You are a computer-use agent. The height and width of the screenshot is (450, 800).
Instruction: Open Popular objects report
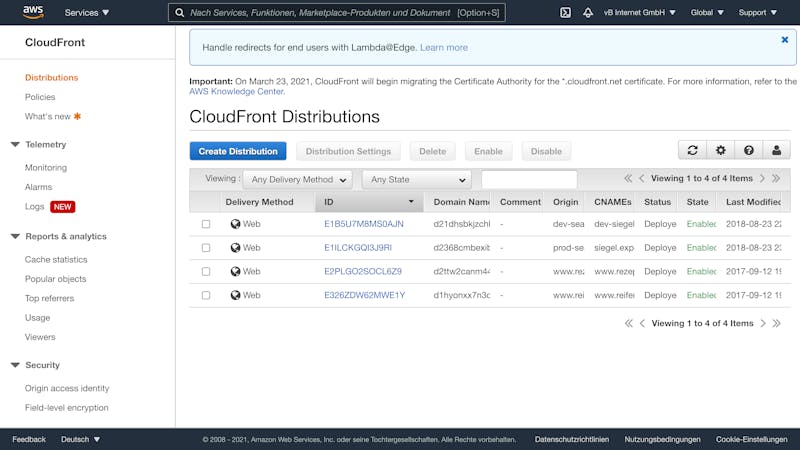pos(56,279)
